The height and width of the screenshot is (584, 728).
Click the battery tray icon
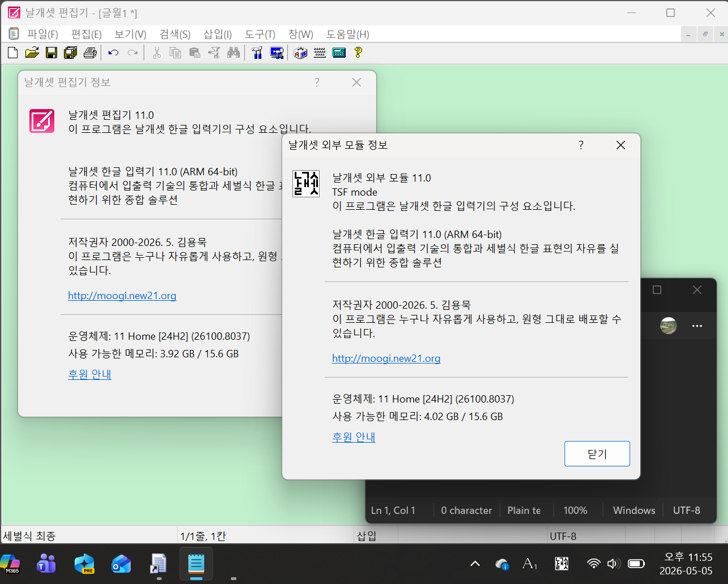coord(636,564)
